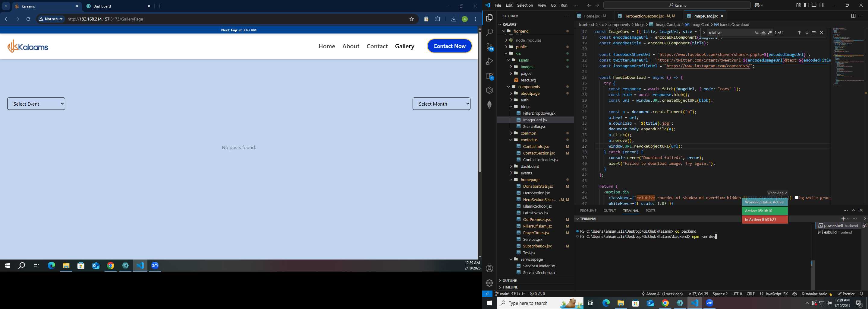Open the Select Event dropdown
868x309 pixels.
click(x=36, y=104)
